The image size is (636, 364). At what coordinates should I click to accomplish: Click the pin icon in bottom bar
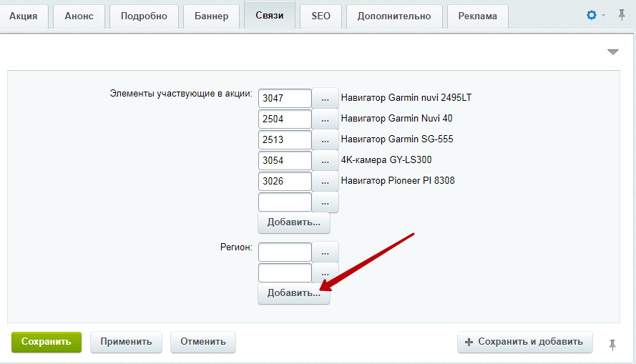click(612, 345)
